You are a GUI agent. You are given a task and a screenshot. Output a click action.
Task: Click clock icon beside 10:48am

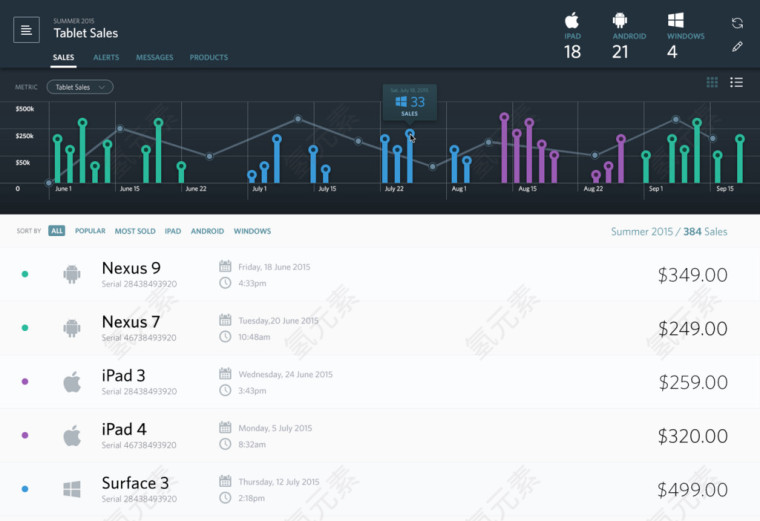225,336
